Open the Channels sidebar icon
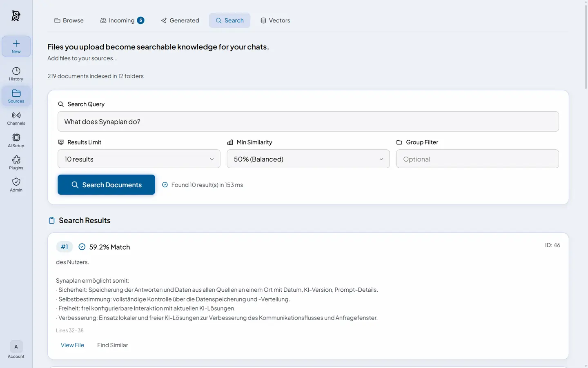This screenshot has height=368, width=588. [16, 115]
